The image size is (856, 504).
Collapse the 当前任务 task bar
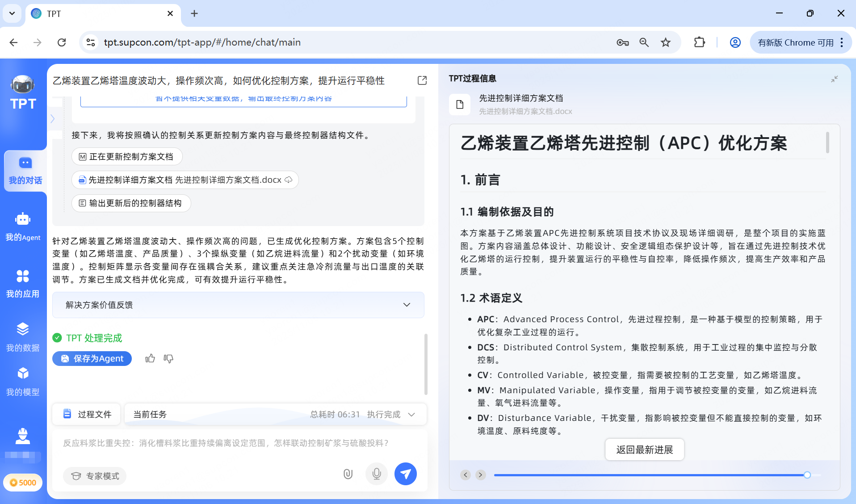coord(411,414)
